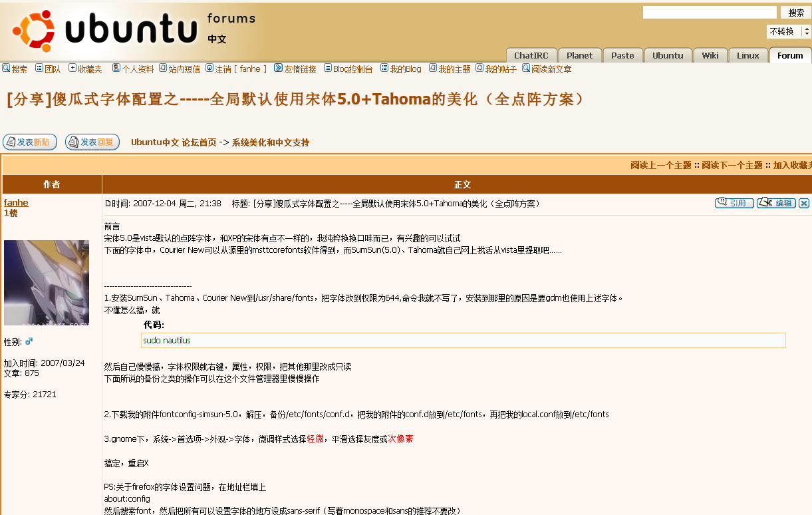Open the 不转换 conversion dropdown
The image size is (812, 515).
789,31
